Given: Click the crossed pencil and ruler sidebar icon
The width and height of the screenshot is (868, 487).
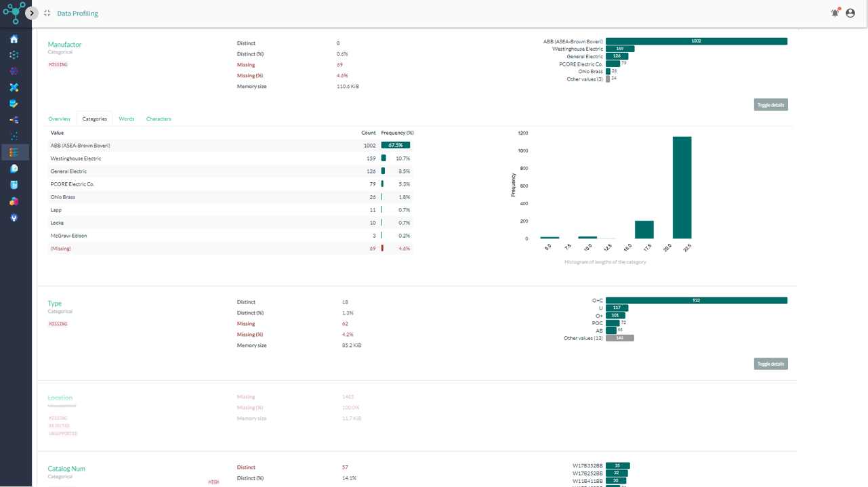Looking at the screenshot, I should (x=14, y=87).
